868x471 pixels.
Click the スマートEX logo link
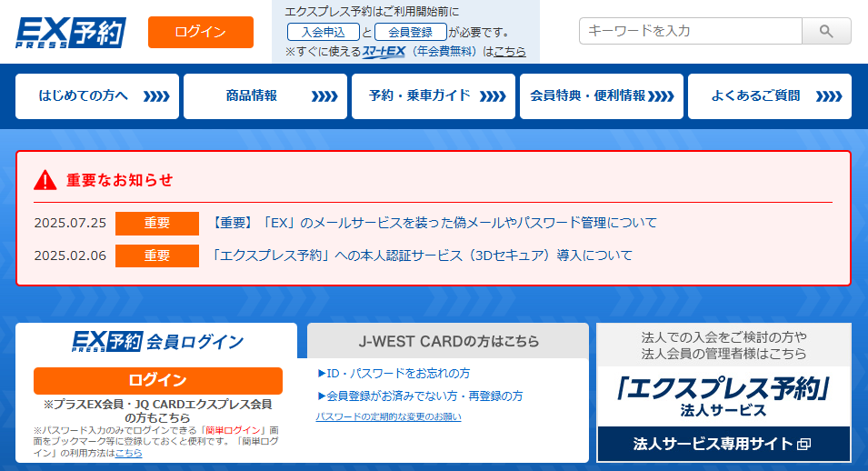tap(383, 52)
